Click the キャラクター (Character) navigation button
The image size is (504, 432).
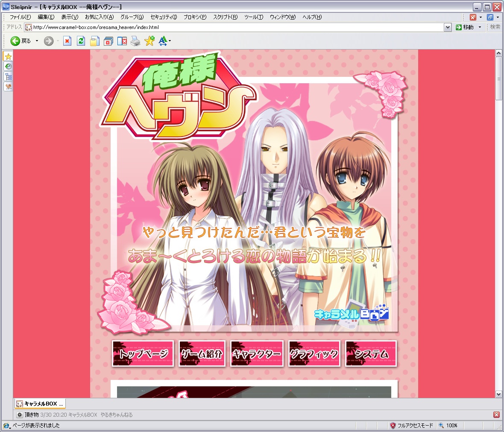[x=257, y=353]
